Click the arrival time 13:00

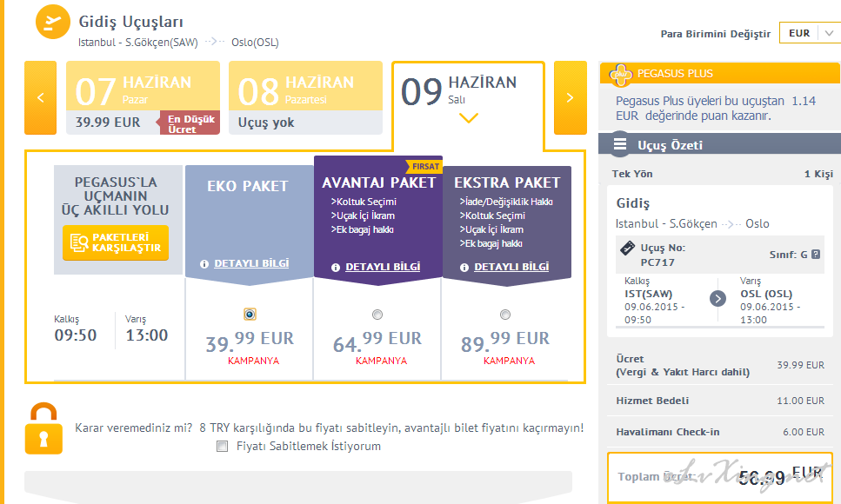click(146, 335)
